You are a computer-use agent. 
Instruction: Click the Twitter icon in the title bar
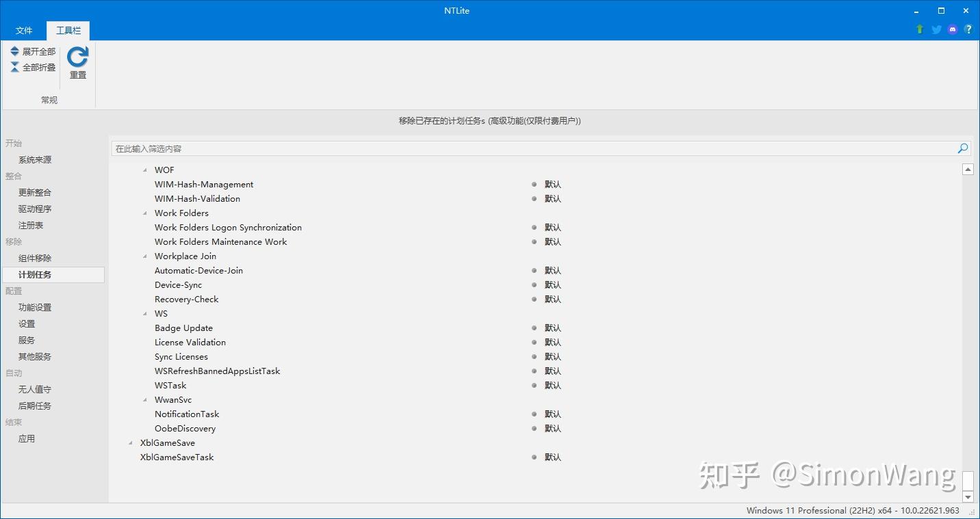tap(936, 29)
